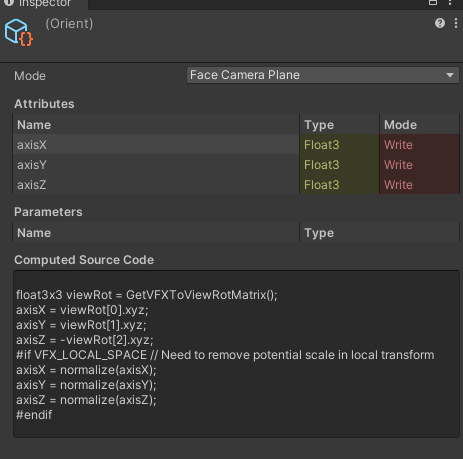Click inside the Computed Source Code box
Viewport: 463px width, 459px height.
click(x=236, y=354)
